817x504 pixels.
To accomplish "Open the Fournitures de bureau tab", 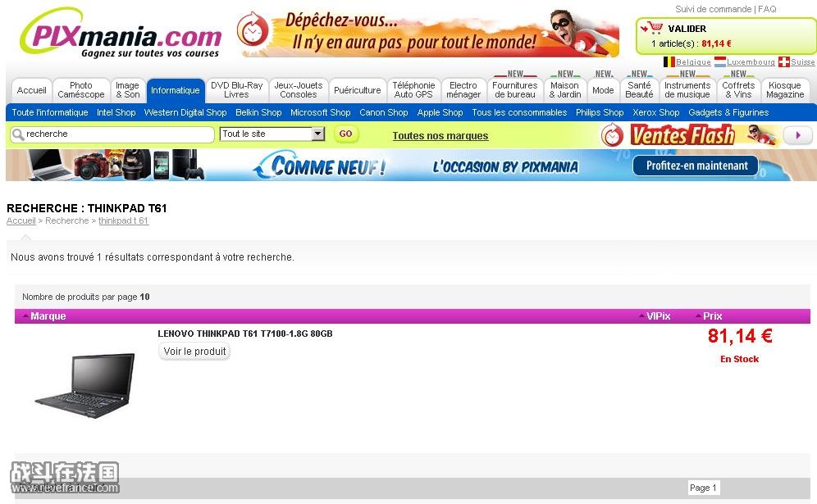I will coord(515,90).
